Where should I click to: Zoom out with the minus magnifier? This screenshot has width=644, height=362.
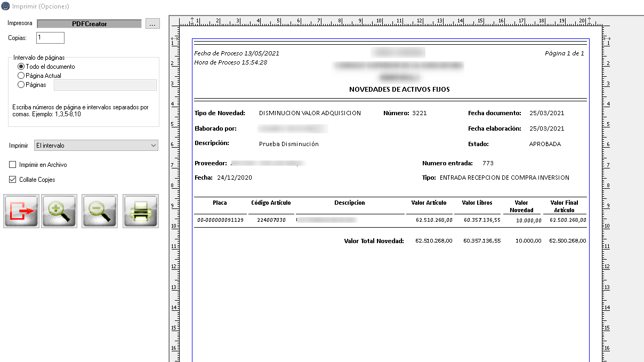pyautogui.click(x=100, y=212)
